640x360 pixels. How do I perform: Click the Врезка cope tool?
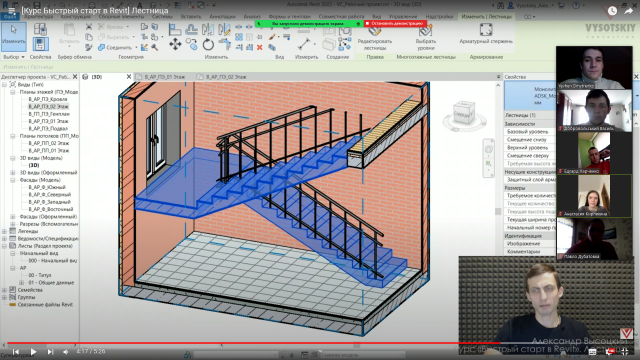pos(111,27)
